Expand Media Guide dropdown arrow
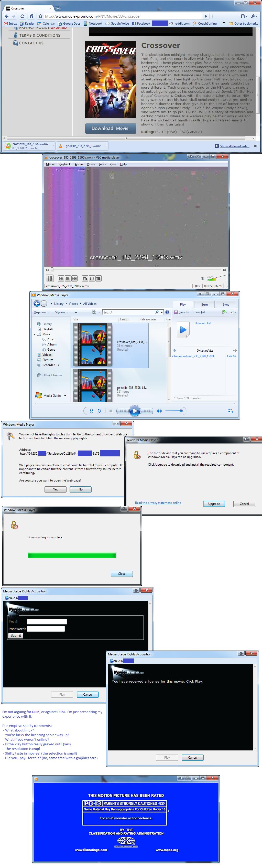The image size is (262, 868). [65, 396]
